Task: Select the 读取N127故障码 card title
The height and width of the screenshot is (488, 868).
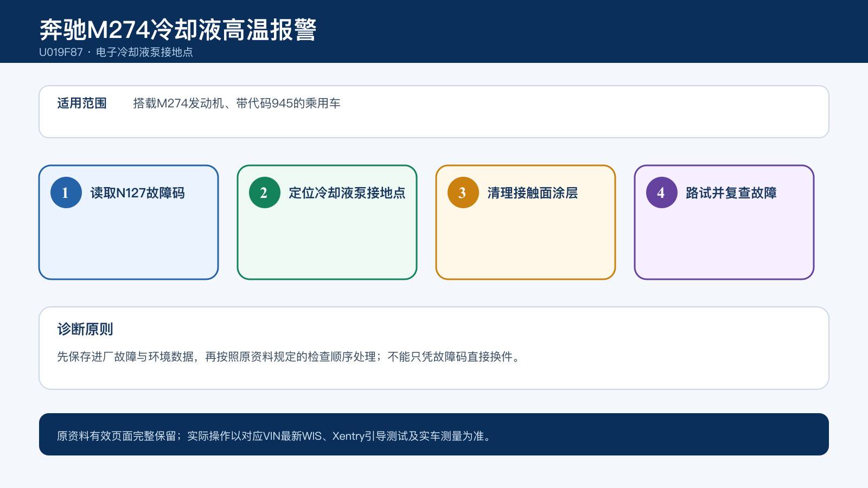Action: [138, 193]
